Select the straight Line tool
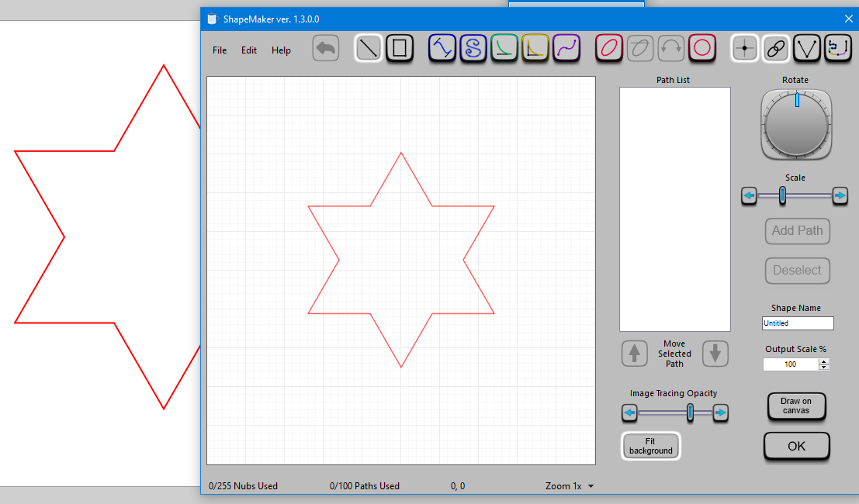Viewport: 859px width, 504px height. tap(368, 48)
